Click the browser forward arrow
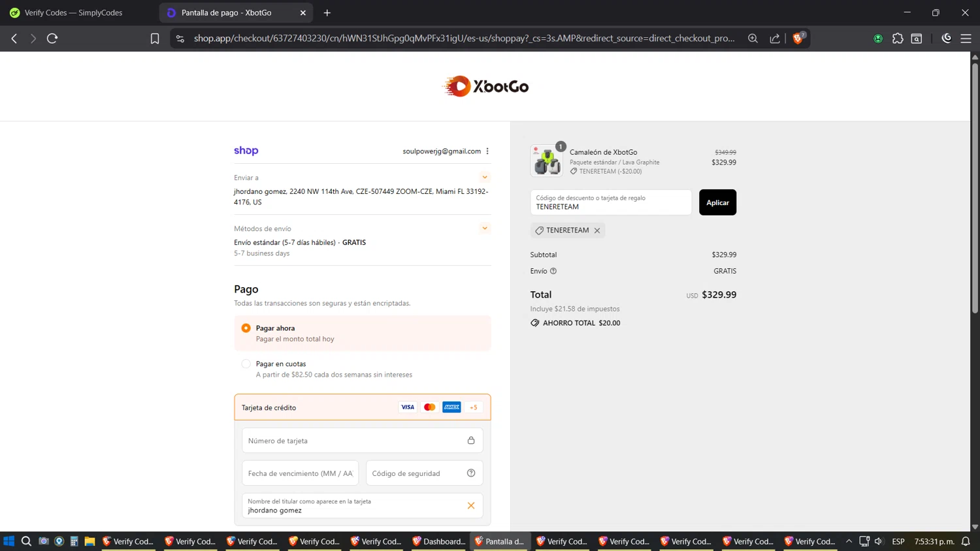 coord(33,39)
